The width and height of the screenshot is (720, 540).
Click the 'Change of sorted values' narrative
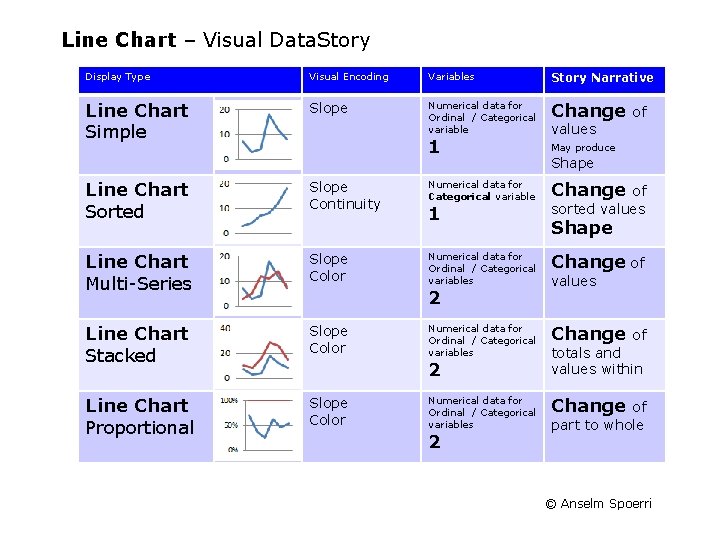click(x=599, y=199)
